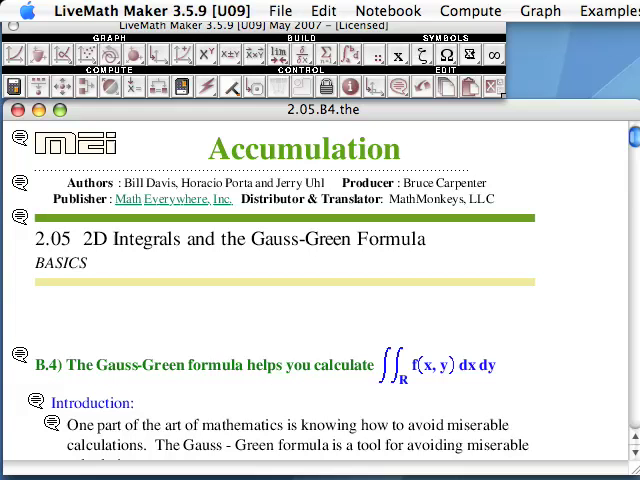Open the scatter plot graph tool
Viewport: 640px width, 480px height.
86,54
